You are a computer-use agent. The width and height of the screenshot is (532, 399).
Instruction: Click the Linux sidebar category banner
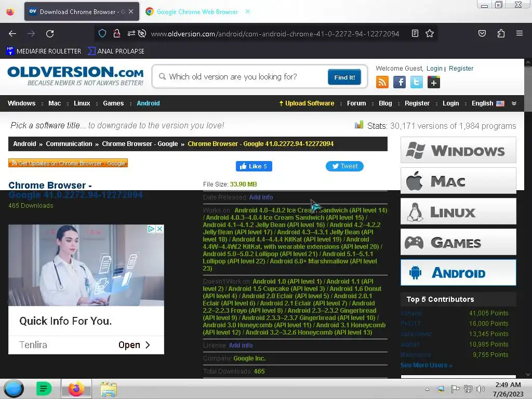click(458, 211)
